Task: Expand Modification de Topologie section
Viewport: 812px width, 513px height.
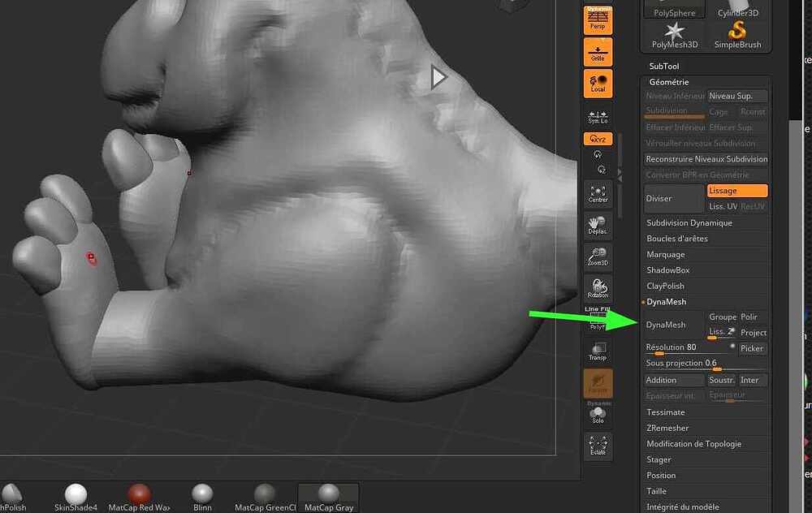Action: [x=693, y=444]
